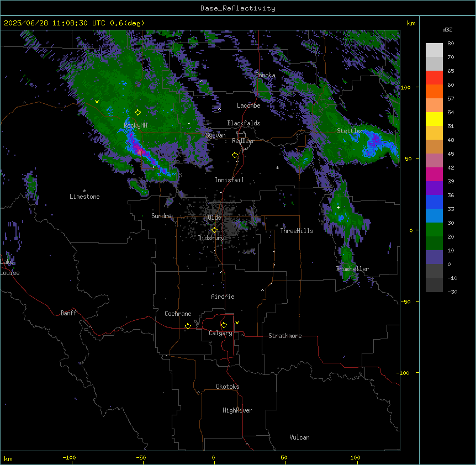This screenshot has height=465, width=476.
Task: Click the Vulcan label
Action: [x=300, y=437]
